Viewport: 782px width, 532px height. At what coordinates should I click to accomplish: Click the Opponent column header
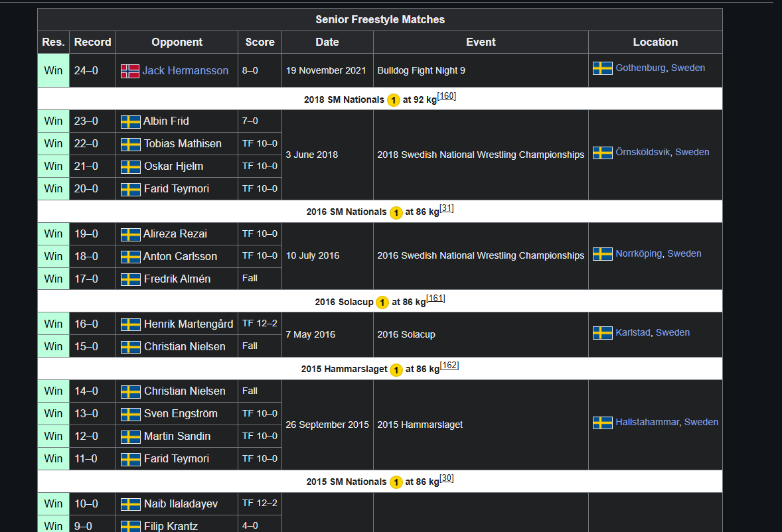(177, 42)
